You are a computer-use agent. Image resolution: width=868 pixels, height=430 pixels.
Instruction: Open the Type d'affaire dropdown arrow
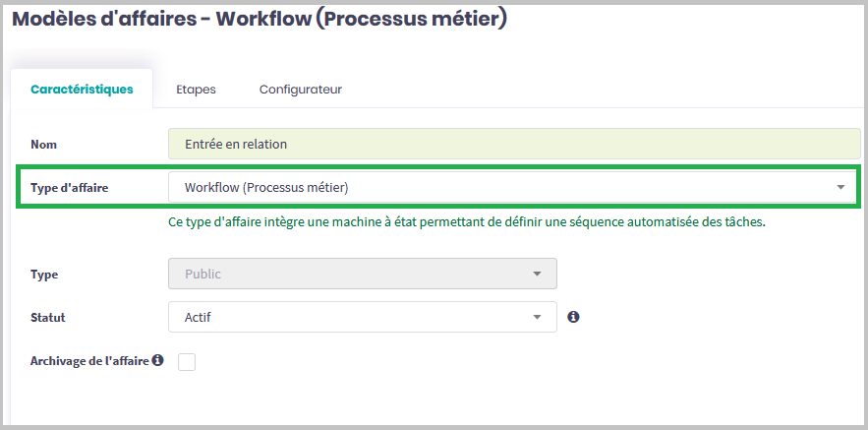[x=840, y=187]
